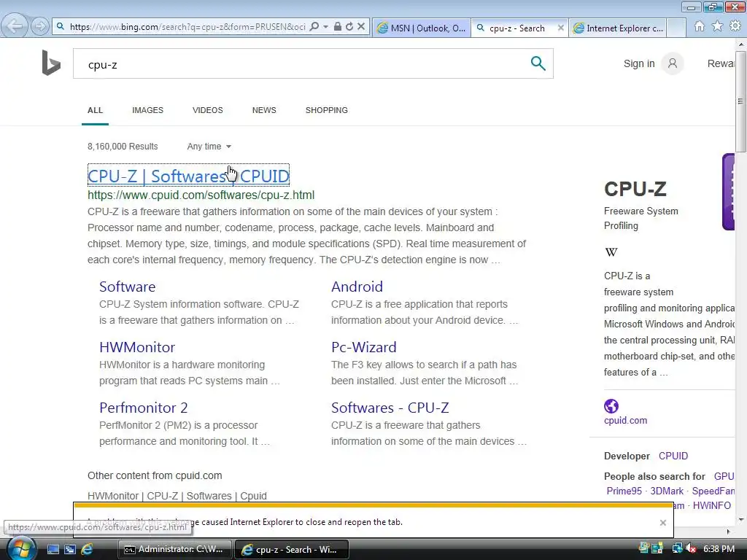This screenshot has height=560, width=747.
Task: Click the SpeedFan related search link
Action: pyautogui.click(x=713, y=491)
